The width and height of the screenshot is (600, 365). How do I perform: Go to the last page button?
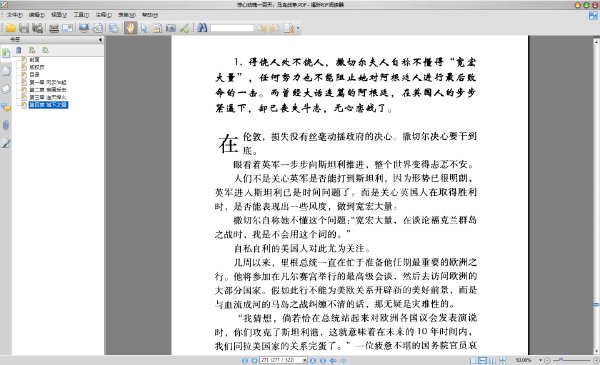click(323, 360)
